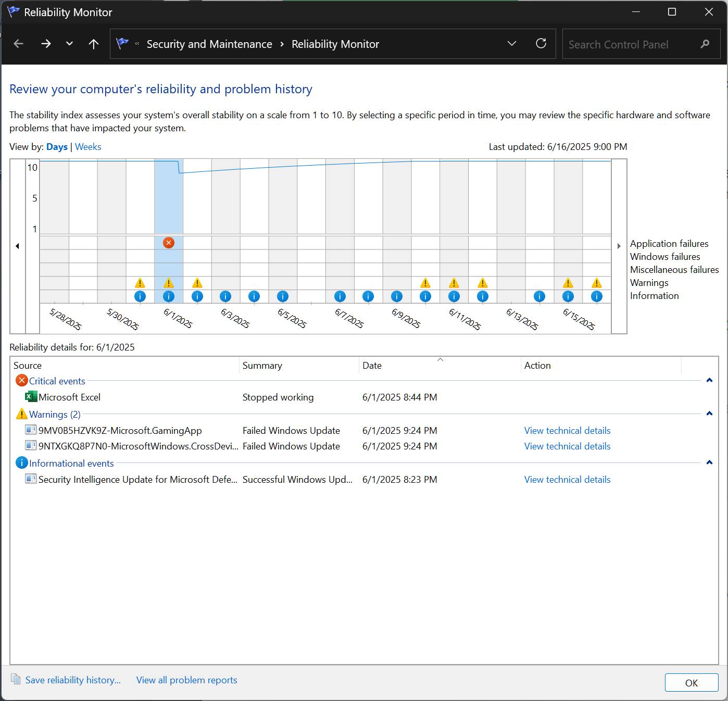This screenshot has width=728, height=701.
Task: Open the address bar history dropdown
Action: tap(512, 44)
